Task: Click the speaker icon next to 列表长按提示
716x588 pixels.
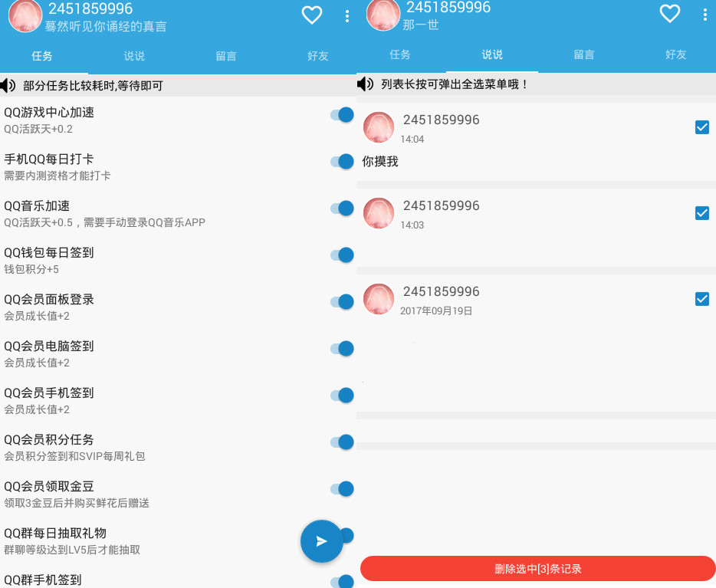Action: (366, 84)
